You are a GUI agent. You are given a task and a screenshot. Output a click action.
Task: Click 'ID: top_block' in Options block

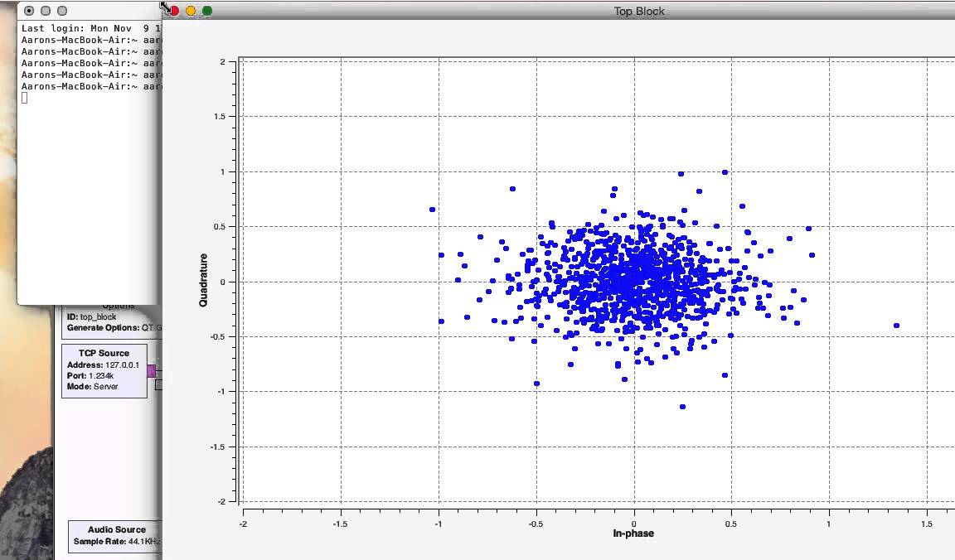91,317
